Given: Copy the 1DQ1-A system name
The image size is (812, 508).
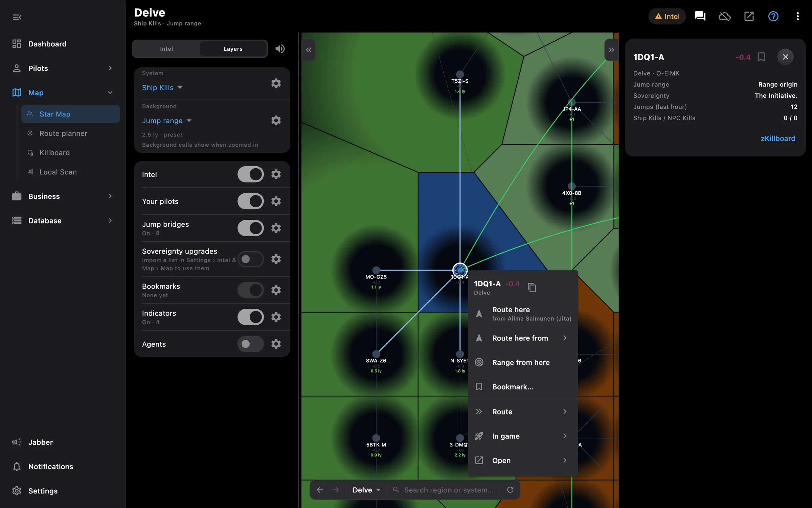Looking at the screenshot, I should tap(532, 288).
